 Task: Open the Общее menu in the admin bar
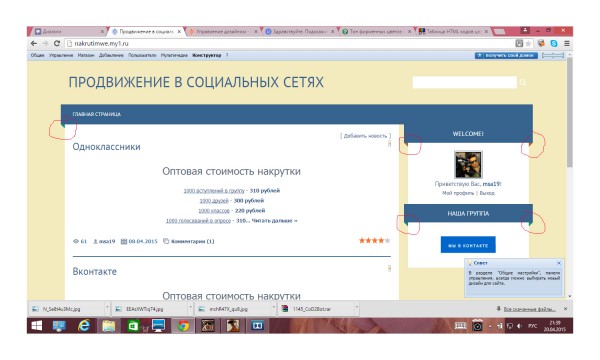[x=38, y=55]
